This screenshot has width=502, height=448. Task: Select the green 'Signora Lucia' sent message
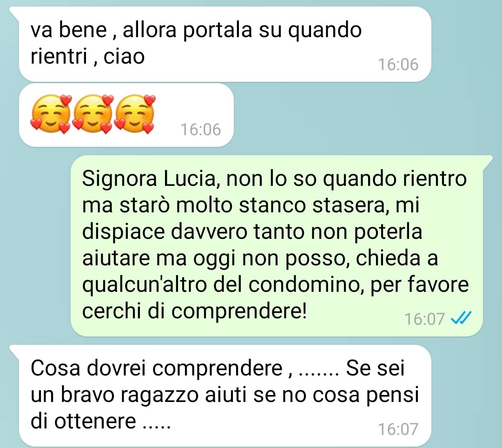(277, 246)
